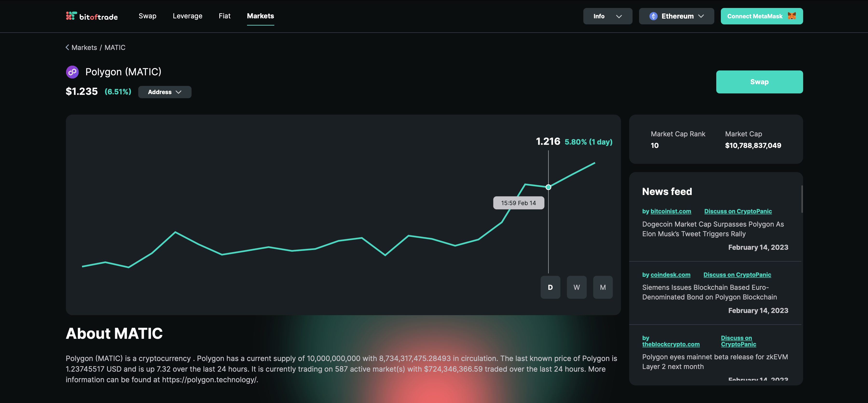This screenshot has height=403, width=868.
Task: Open the coindesk.com source link
Action: 670,275
